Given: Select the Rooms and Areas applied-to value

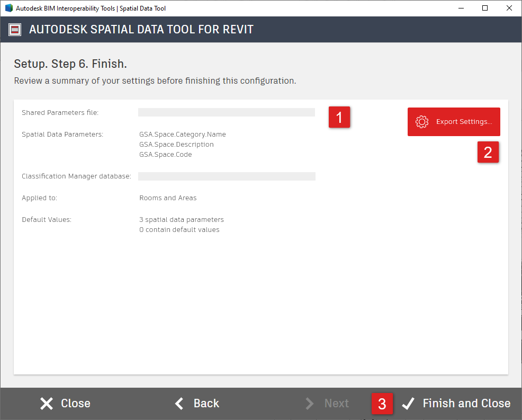Looking at the screenshot, I should [x=168, y=198].
